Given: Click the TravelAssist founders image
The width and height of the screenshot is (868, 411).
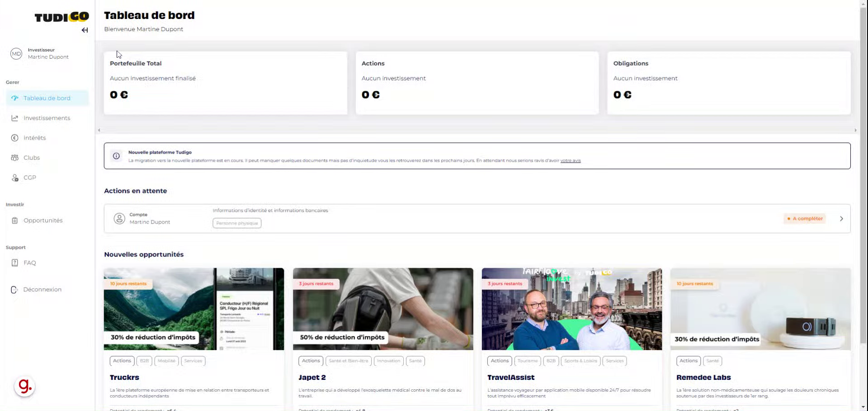Looking at the screenshot, I should [572, 309].
